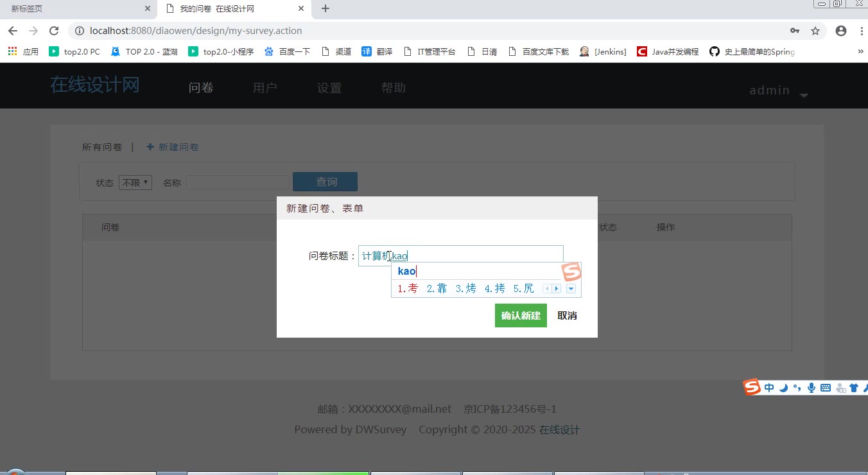Open the TOP 2.0 - 蓝湖 bookmark
Viewport: 868px width, 475px height.
[x=144, y=51]
